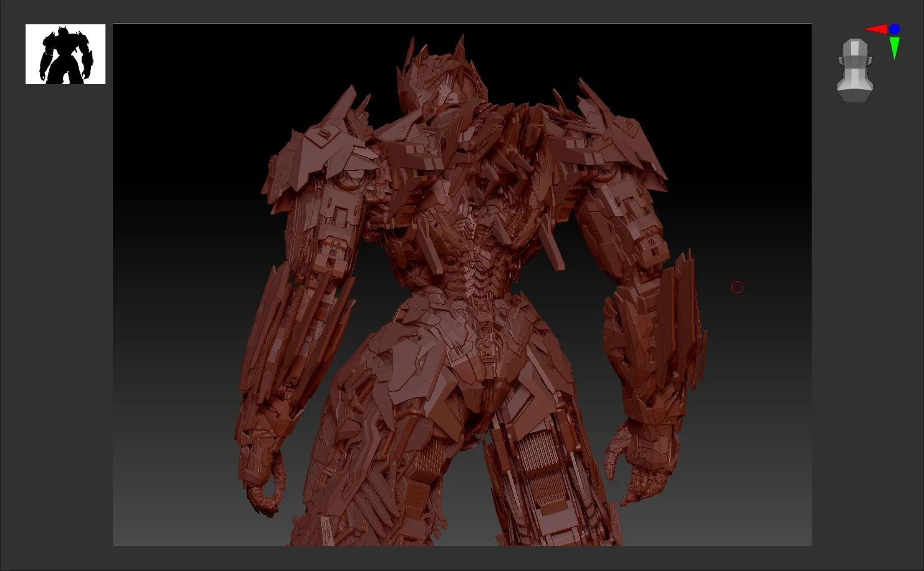Select the bladed forearm on the right

pos(661,330)
